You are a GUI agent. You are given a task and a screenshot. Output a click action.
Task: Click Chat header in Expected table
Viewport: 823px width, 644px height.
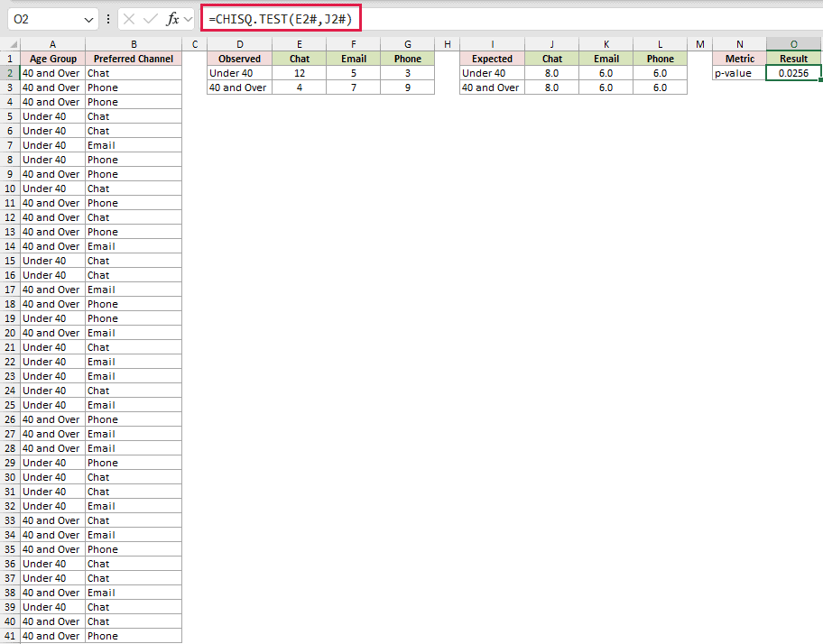point(551,59)
